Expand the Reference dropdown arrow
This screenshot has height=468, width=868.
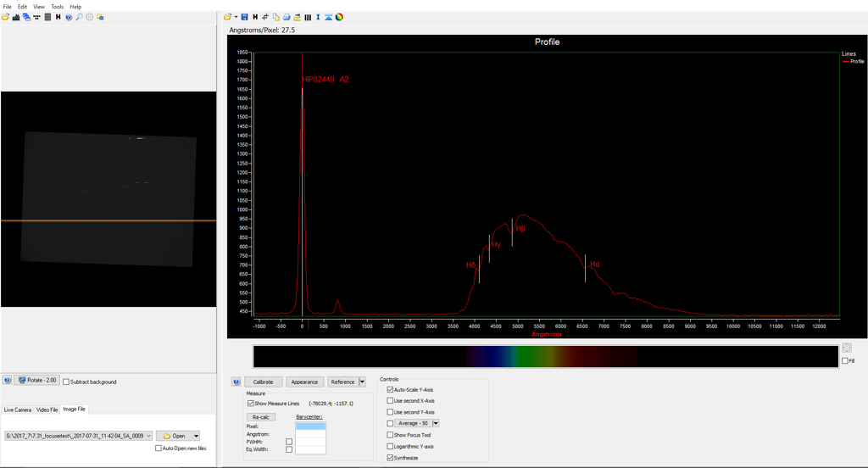tap(363, 382)
